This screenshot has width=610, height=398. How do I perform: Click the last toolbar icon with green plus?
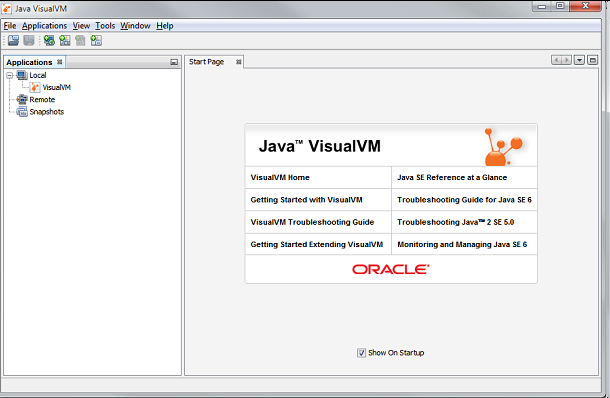coord(96,40)
